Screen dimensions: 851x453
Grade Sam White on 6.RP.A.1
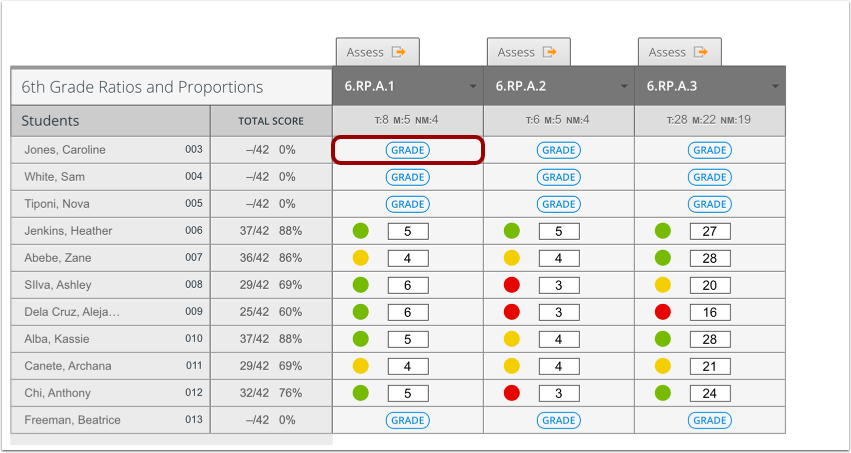[408, 177]
